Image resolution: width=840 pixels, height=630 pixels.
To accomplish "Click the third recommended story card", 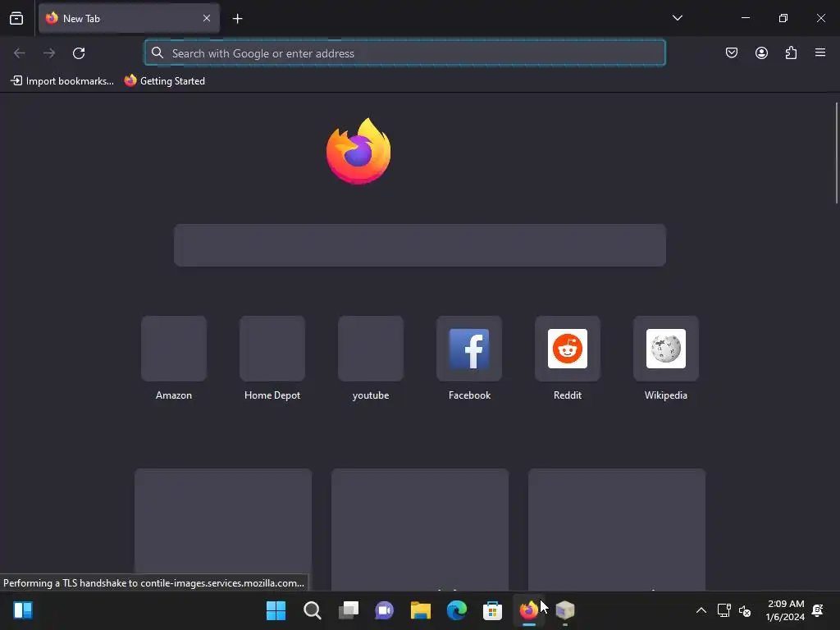I will [x=617, y=530].
